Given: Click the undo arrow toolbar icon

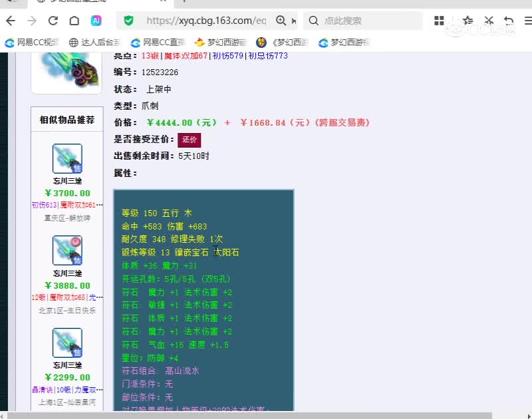Looking at the screenshot, I should click(x=509, y=21).
